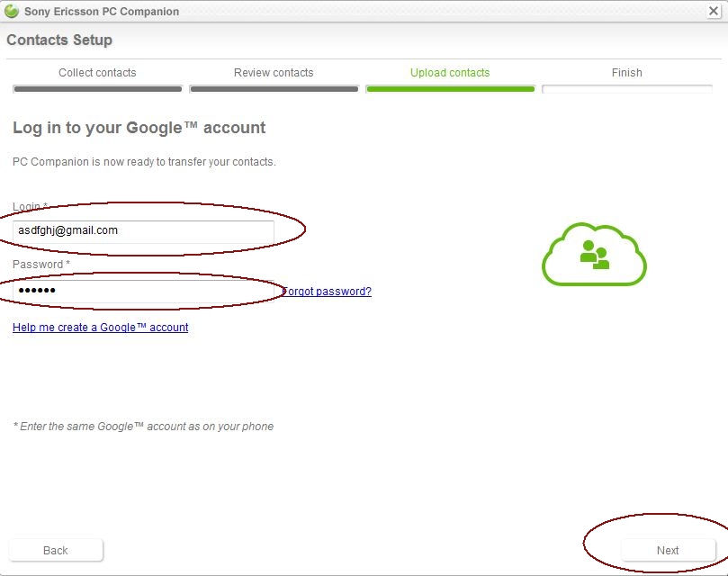The image size is (728, 576).
Task: Click the green Upload contacts progress bar
Action: click(450, 89)
